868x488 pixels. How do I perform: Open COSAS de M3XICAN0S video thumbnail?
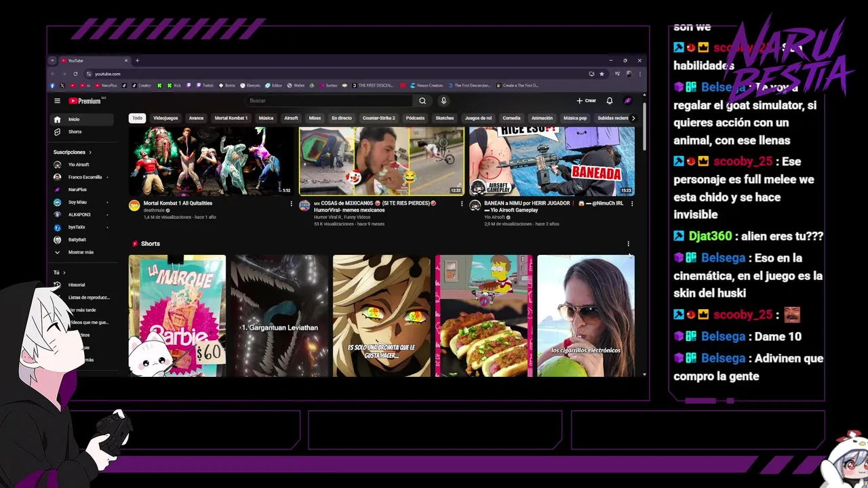click(x=382, y=161)
